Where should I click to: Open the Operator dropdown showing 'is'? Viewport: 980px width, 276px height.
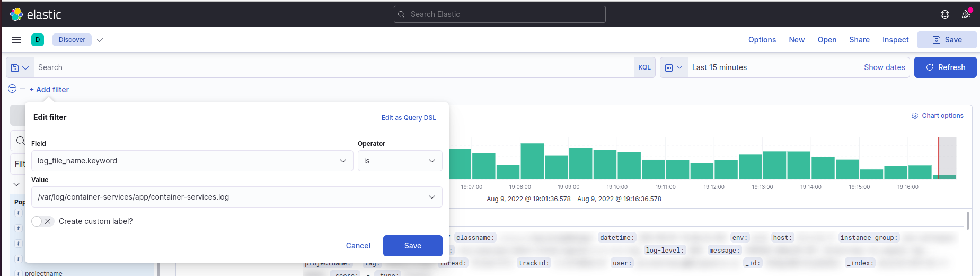click(400, 161)
